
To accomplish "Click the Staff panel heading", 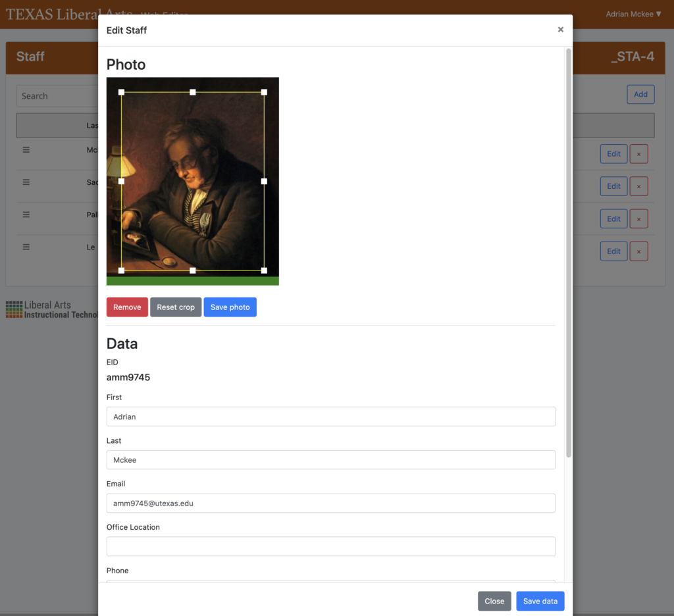I will tap(30, 57).
